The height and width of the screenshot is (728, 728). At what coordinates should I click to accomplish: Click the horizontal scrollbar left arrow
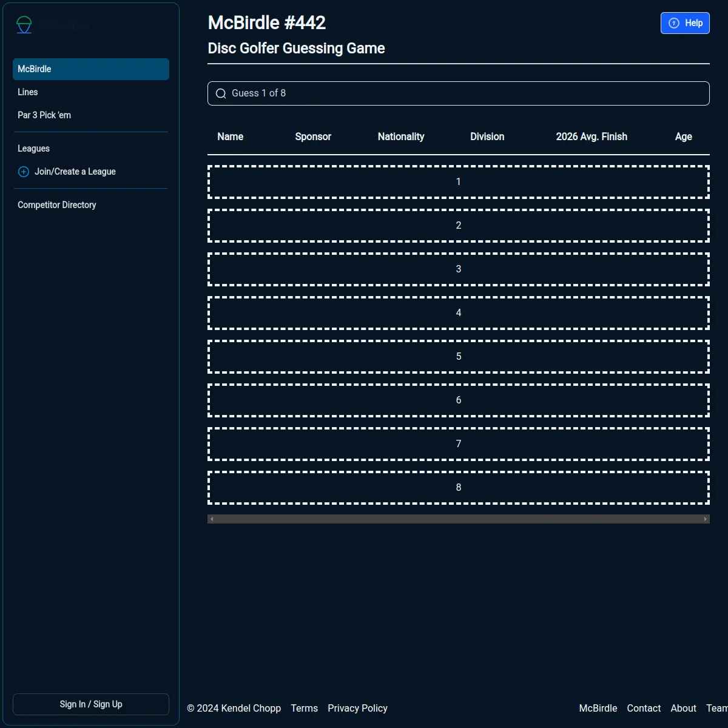(x=212, y=519)
